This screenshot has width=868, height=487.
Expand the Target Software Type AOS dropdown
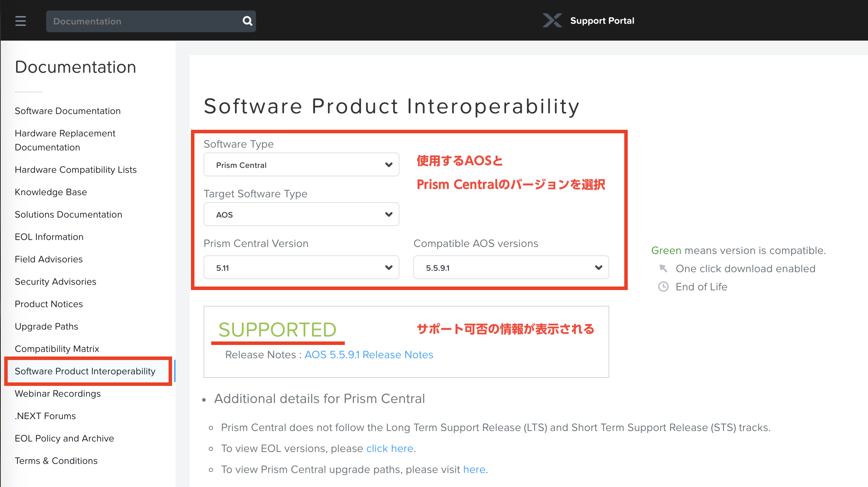pos(301,214)
